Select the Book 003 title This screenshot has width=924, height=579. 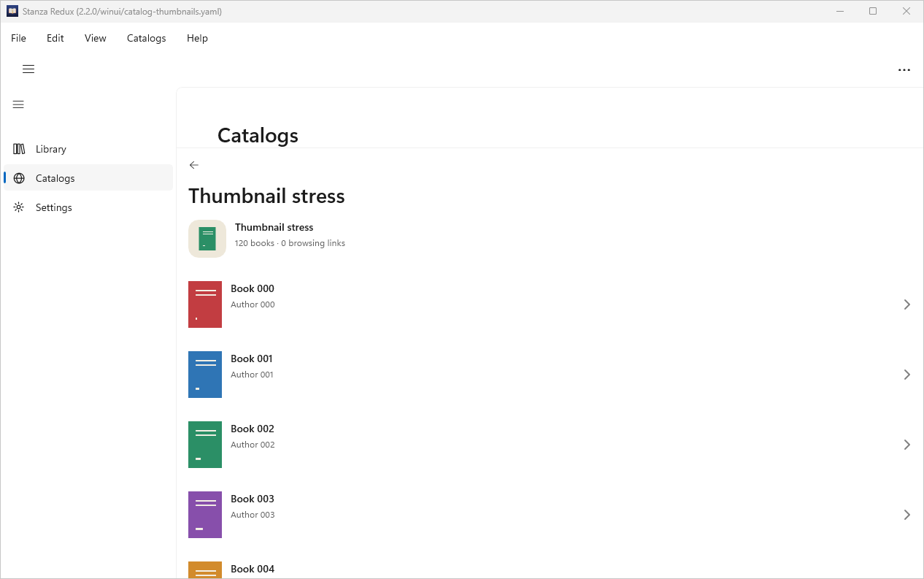coord(253,499)
